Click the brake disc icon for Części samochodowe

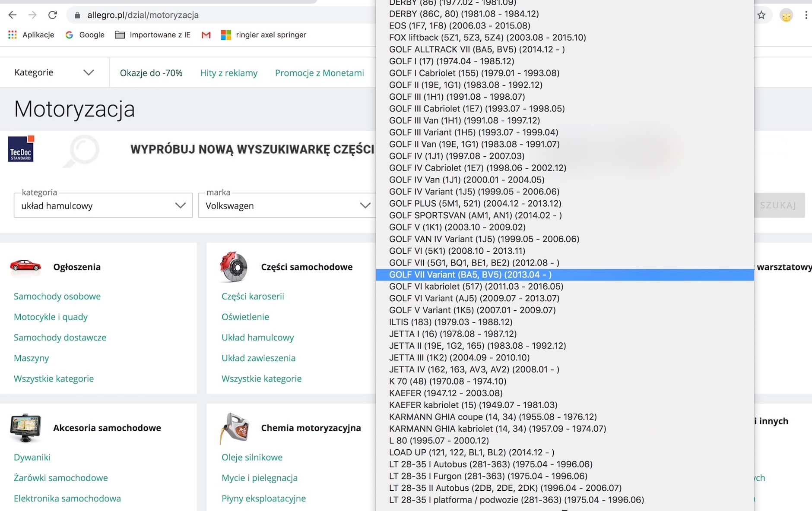[234, 266]
